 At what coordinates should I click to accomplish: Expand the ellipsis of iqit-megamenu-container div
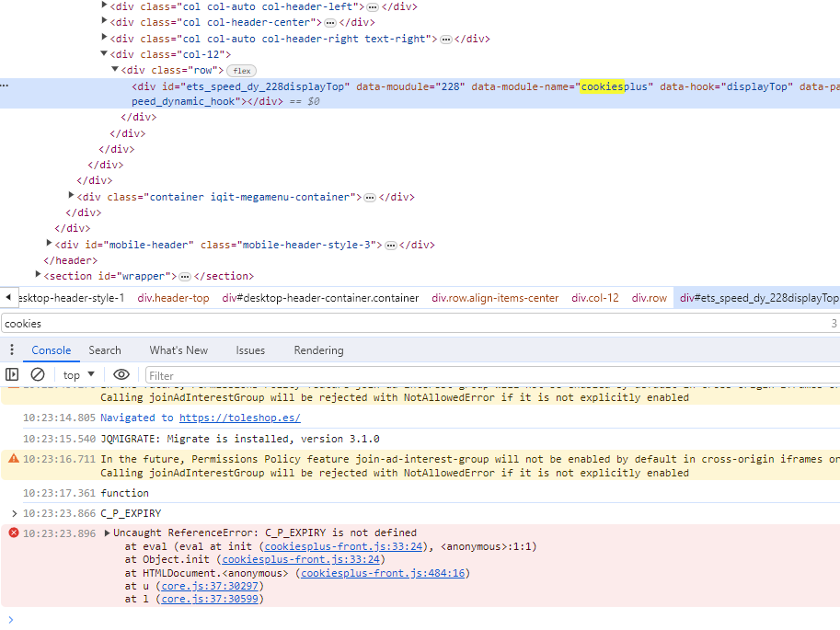click(370, 198)
